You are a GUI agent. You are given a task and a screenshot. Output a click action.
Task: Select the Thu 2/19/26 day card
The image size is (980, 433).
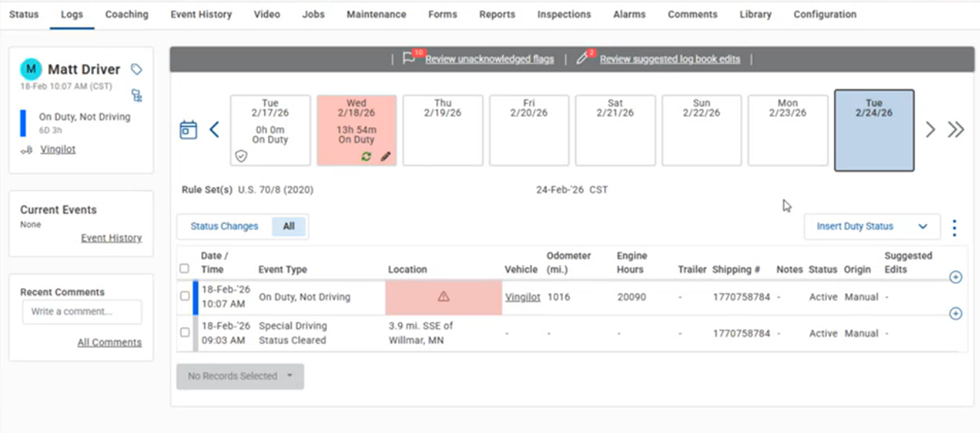click(443, 130)
